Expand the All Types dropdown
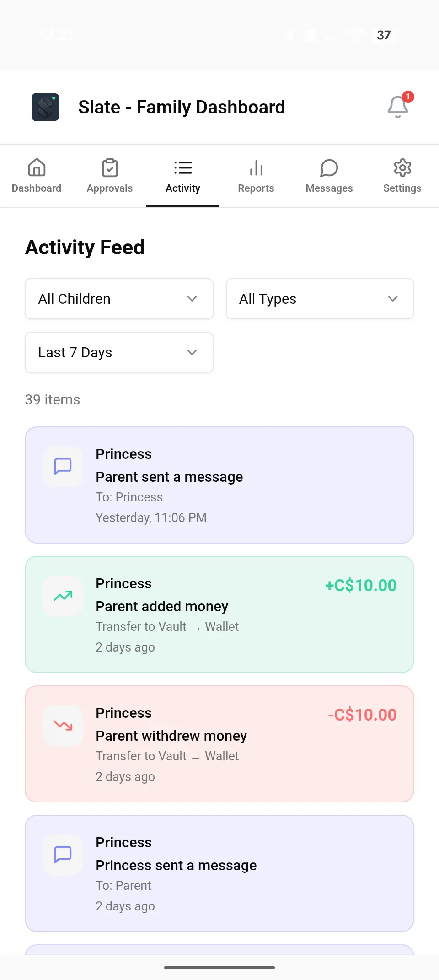Image resolution: width=439 pixels, height=980 pixels. pyautogui.click(x=320, y=299)
